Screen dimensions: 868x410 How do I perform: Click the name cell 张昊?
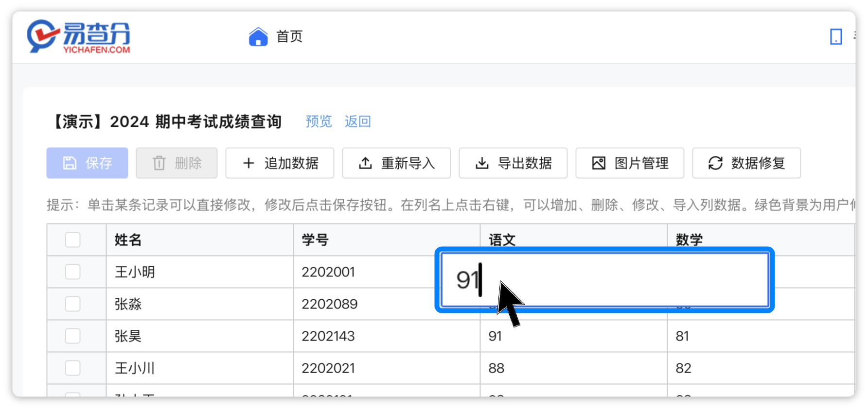tap(200, 336)
